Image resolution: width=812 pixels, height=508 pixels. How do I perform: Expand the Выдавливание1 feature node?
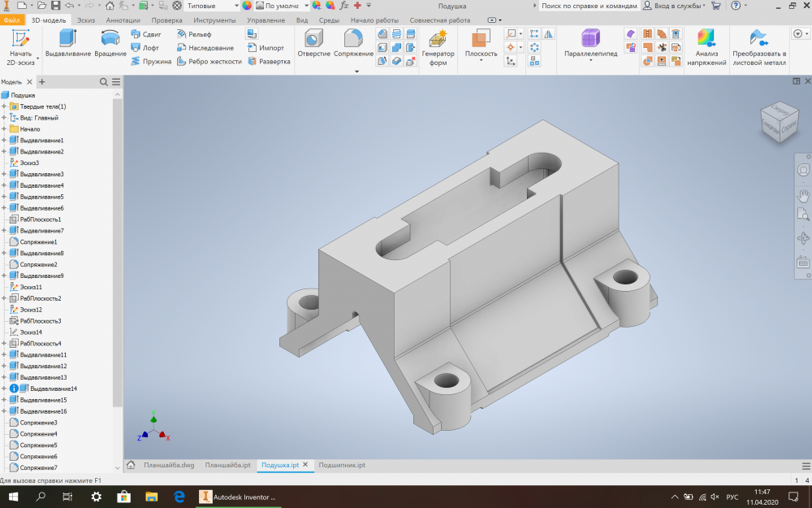4,141
